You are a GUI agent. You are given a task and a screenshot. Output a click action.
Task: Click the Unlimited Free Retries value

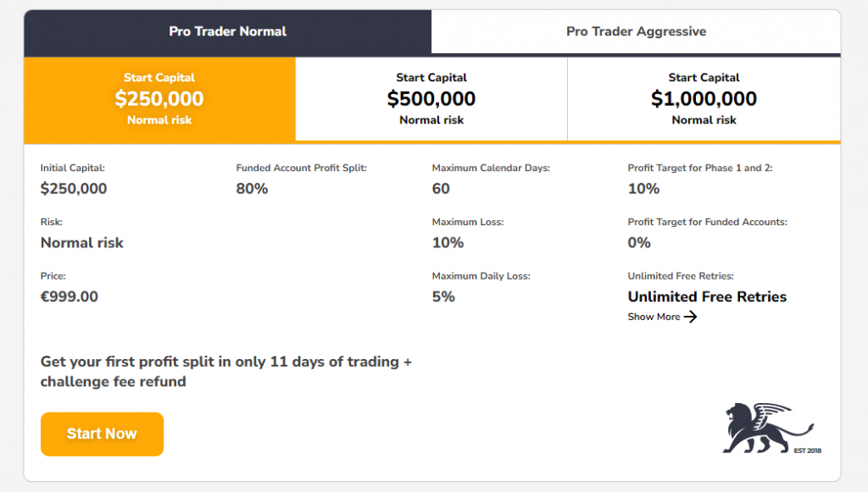pyautogui.click(x=707, y=296)
